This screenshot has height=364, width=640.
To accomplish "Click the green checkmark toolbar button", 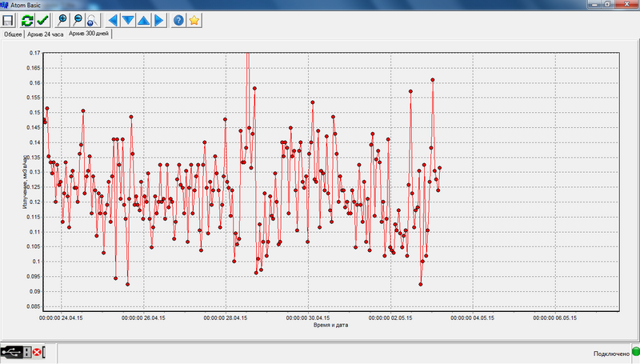I will click(x=42, y=20).
